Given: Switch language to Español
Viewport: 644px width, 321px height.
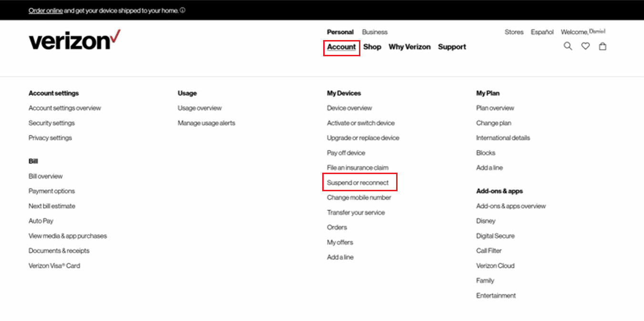Looking at the screenshot, I should tap(542, 32).
